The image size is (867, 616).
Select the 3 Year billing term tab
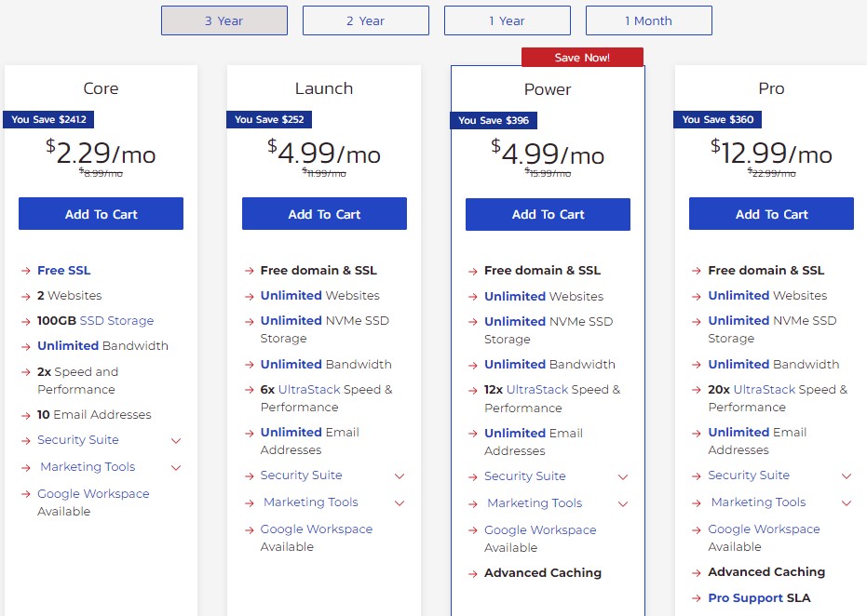tap(224, 20)
